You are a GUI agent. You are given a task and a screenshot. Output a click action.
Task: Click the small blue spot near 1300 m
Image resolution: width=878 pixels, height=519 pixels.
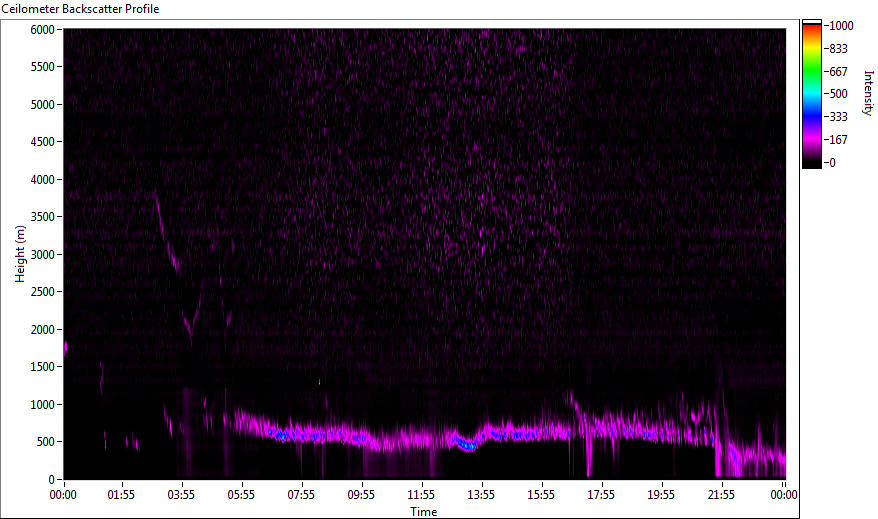(x=320, y=382)
